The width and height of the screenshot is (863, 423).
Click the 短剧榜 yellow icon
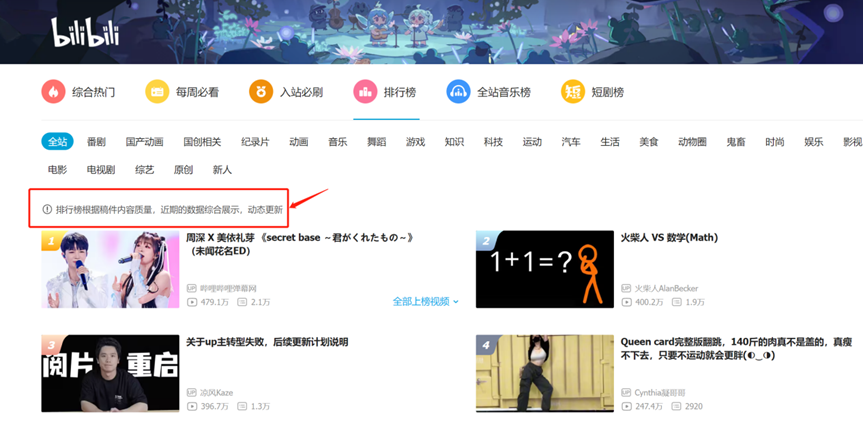(x=572, y=92)
